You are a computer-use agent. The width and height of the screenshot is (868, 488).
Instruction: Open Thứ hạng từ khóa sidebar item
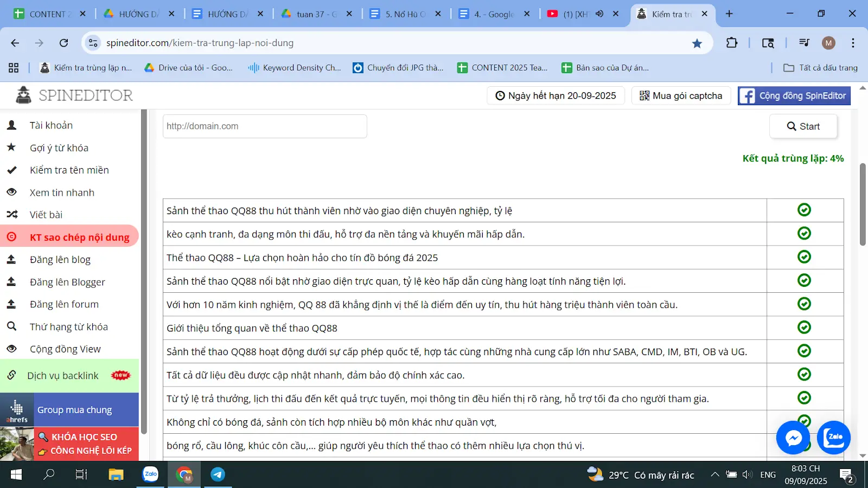[x=69, y=326]
